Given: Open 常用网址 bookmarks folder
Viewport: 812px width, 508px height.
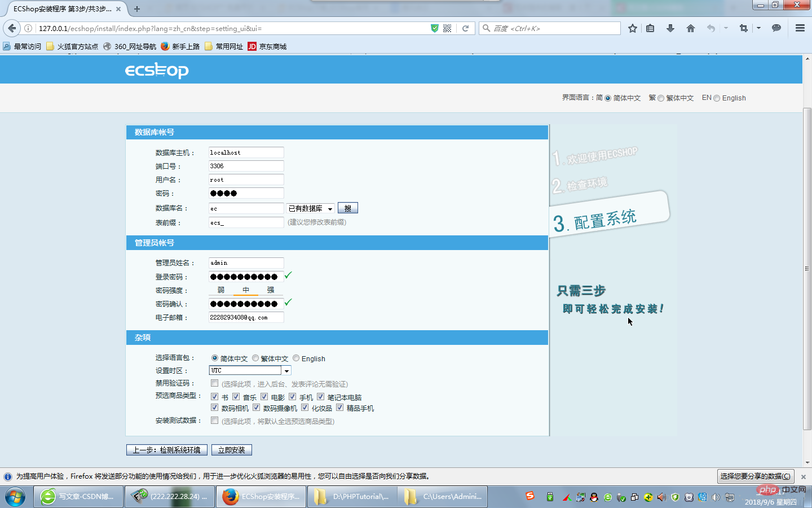Looking at the screenshot, I should point(224,46).
